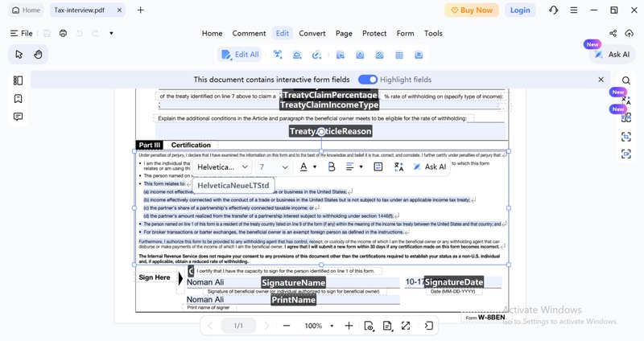Click the SignatureDate form field
The width and height of the screenshot is (644, 341).
coord(453,282)
